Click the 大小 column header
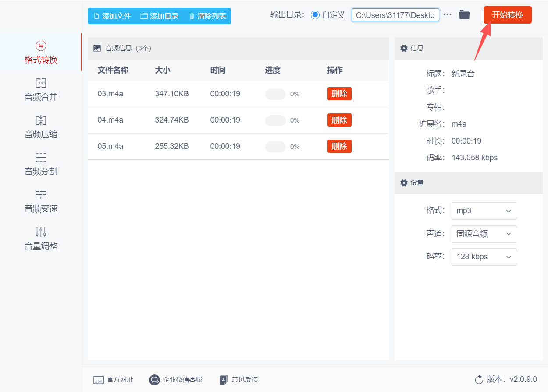The width and height of the screenshot is (548, 392). tap(163, 70)
